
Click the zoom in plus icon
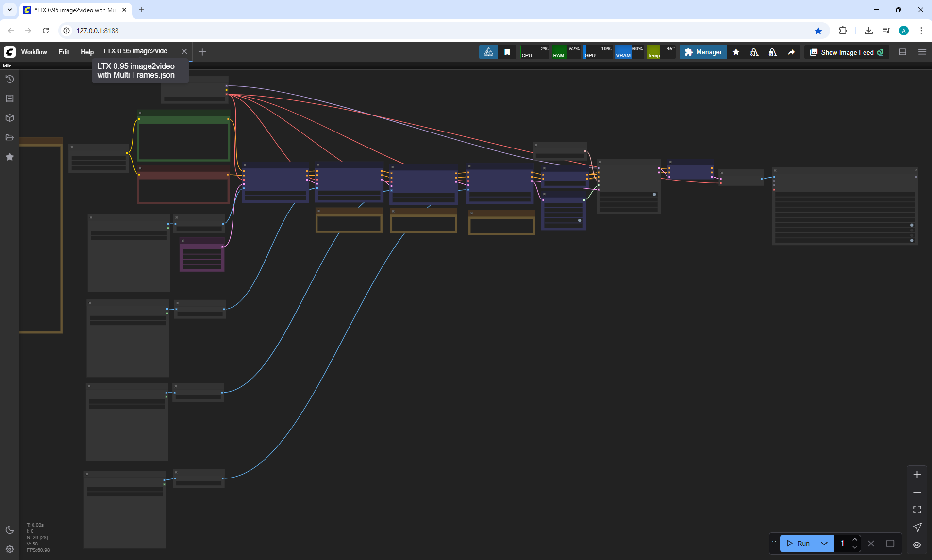coord(917,475)
